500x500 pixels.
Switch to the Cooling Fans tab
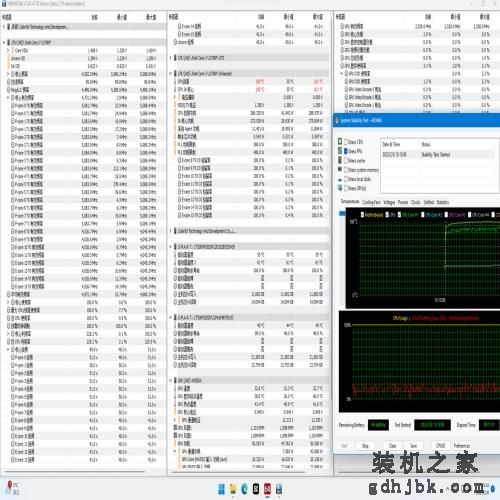(x=371, y=202)
